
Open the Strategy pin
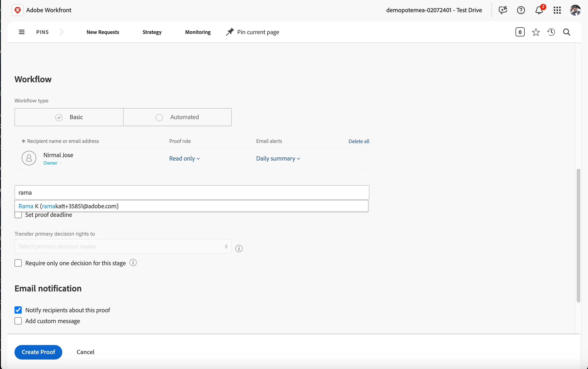152,32
